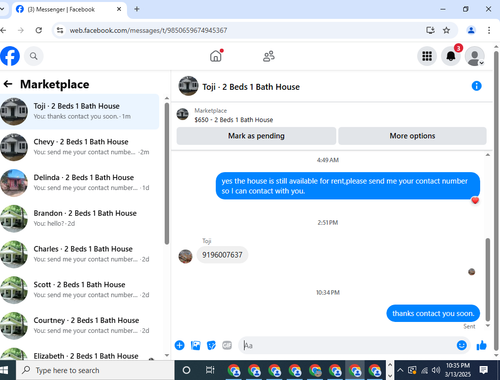Choose a sticker icon in composer
Image resolution: width=500 pixels, height=380 pixels.
[x=211, y=345]
